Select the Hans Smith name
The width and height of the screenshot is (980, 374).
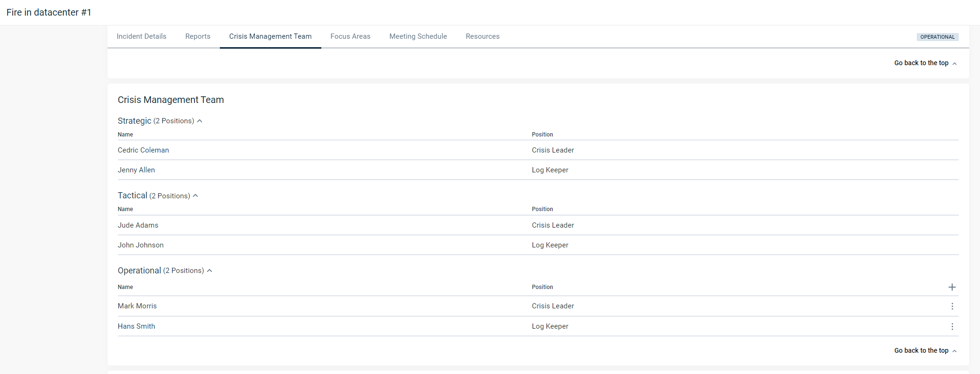[x=136, y=326]
